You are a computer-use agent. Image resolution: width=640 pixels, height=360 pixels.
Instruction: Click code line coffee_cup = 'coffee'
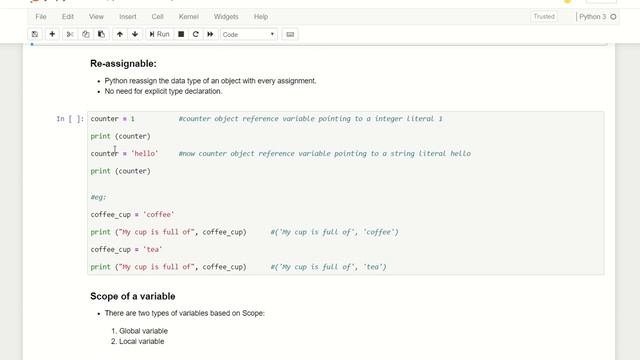tap(132, 214)
